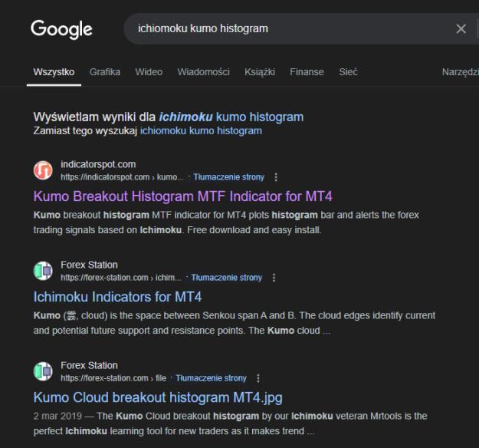Click the indicatorspot.com favicon
The width and height of the screenshot is (479, 448).
click(x=43, y=170)
